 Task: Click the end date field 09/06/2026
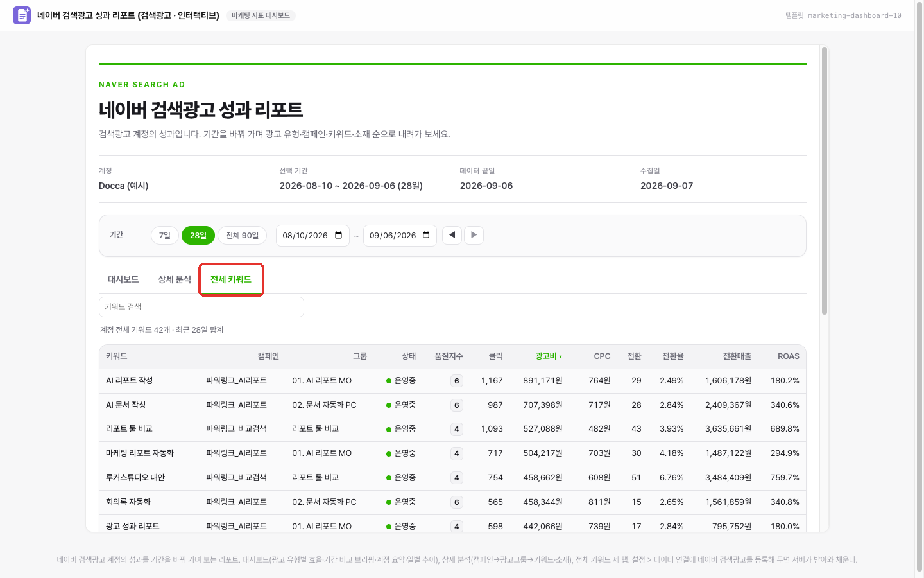click(x=400, y=236)
